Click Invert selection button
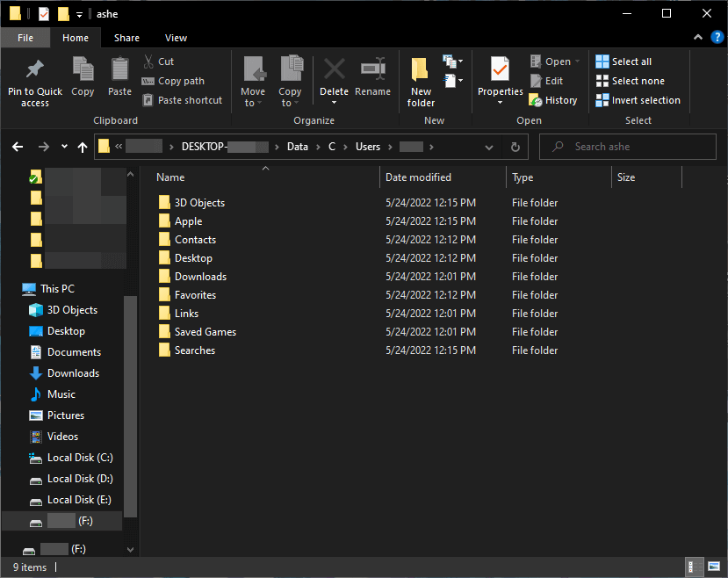 (638, 100)
